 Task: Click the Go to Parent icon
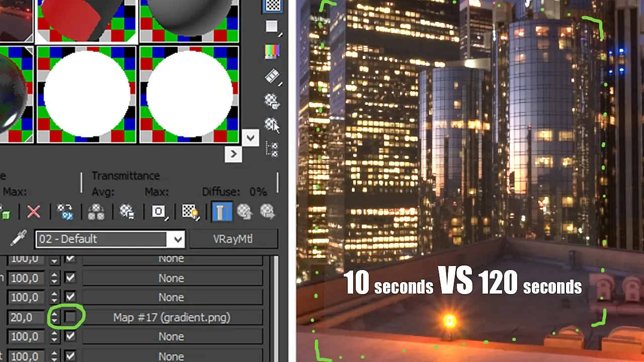(245, 212)
